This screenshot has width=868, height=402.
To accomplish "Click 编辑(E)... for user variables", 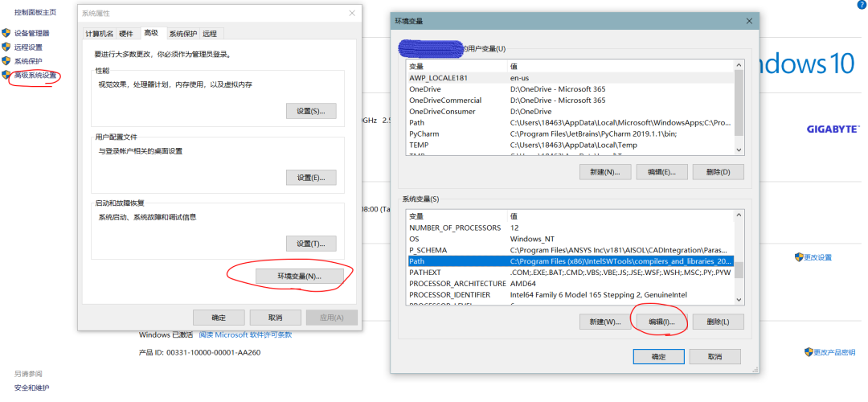I will (x=662, y=171).
